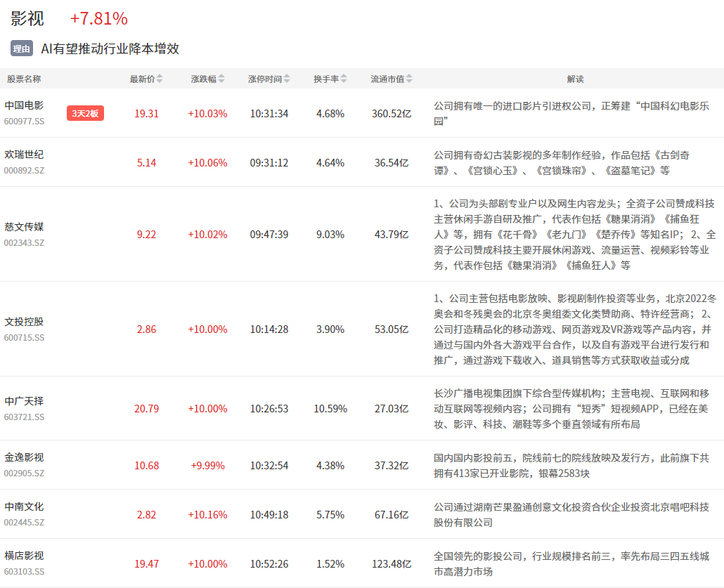Click market cap 43.79亿
This screenshot has height=588, width=724.
pyautogui.click(x=392, y=235)
